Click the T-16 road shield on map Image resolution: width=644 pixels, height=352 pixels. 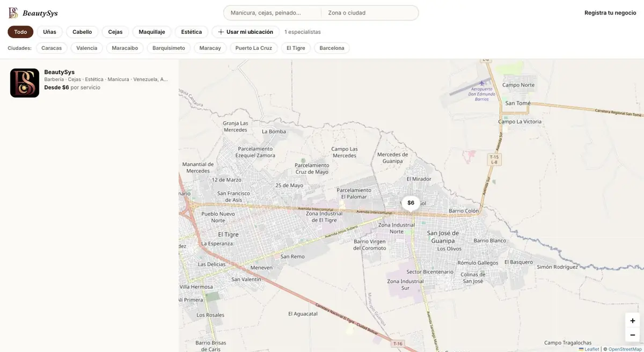(397, 343)
